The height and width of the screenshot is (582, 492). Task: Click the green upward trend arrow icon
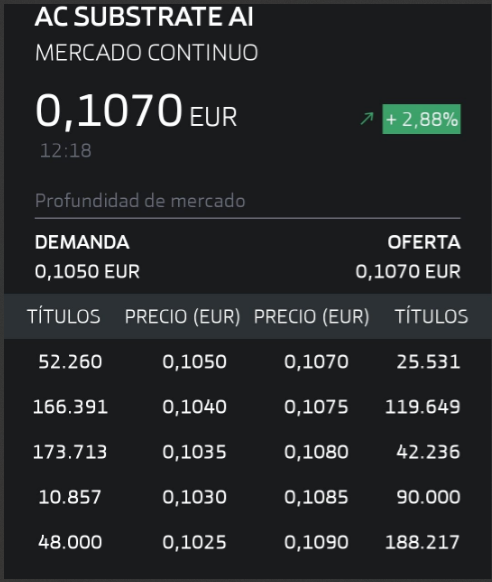click(x=367, y=119)
